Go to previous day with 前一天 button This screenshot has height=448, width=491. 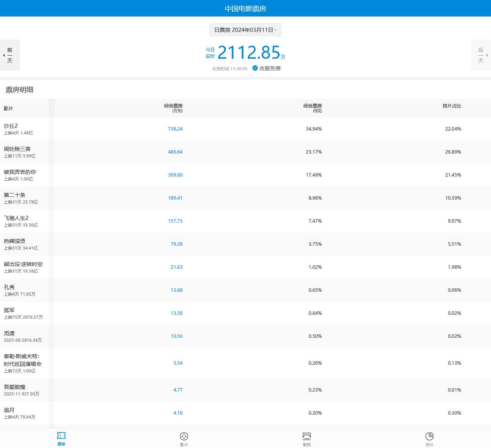click(x=10, y=55)
